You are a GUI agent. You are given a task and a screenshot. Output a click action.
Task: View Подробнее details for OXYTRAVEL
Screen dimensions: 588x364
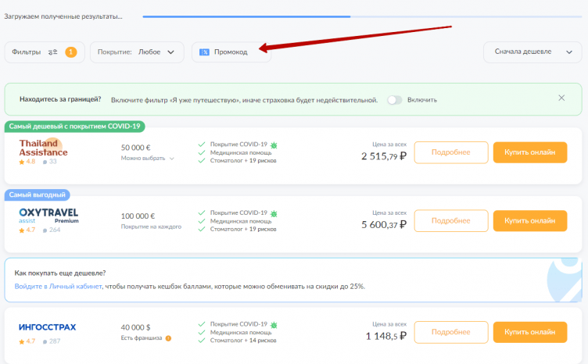point(450,220)
